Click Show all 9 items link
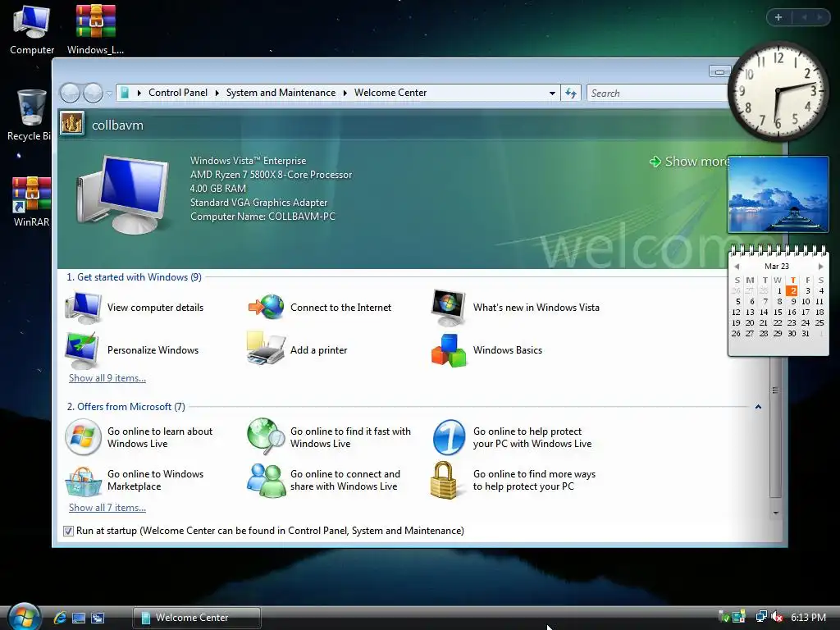 coord(107,378)
